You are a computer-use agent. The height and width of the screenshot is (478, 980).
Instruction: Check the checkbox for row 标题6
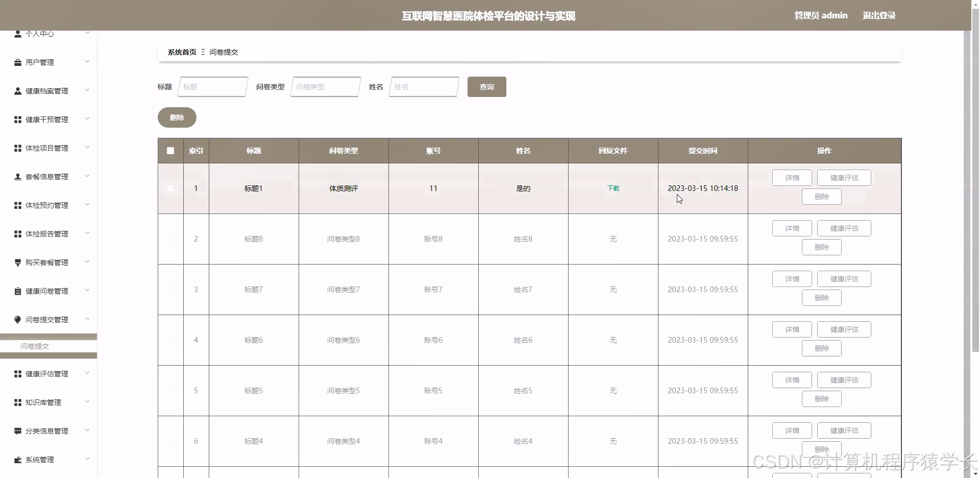[170, 340]
